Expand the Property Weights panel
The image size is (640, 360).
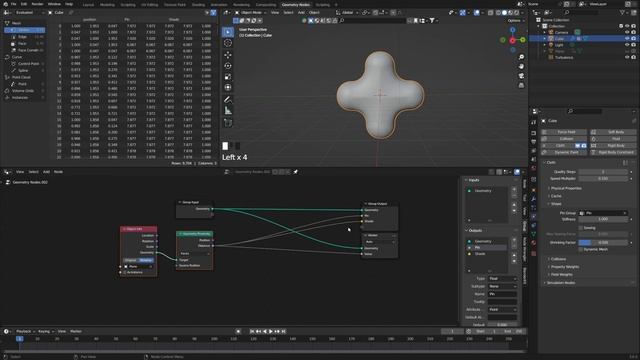[x=564, y=267]
